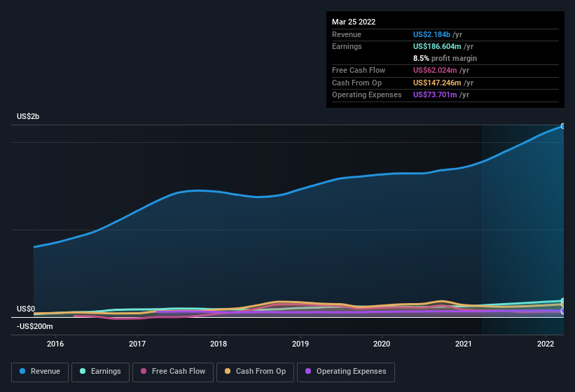
Task: Click the 2020 x-axis label
Action: [x=382, y=344]
